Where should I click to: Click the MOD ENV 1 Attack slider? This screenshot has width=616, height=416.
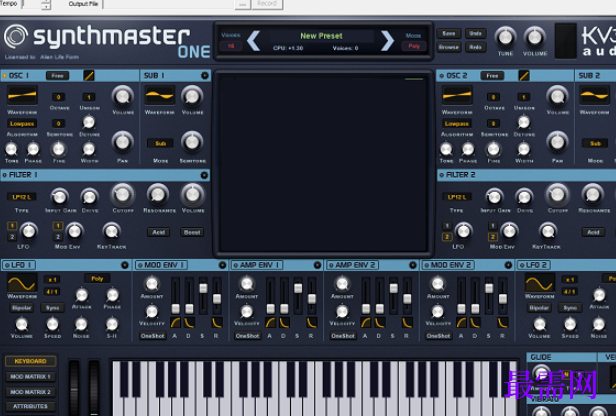pos(175,295)
